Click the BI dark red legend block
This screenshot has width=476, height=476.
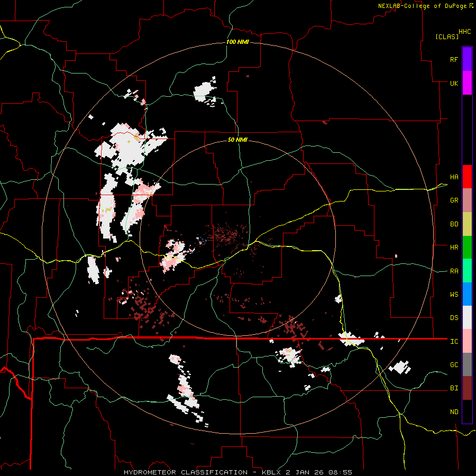(x=467, y=388)
